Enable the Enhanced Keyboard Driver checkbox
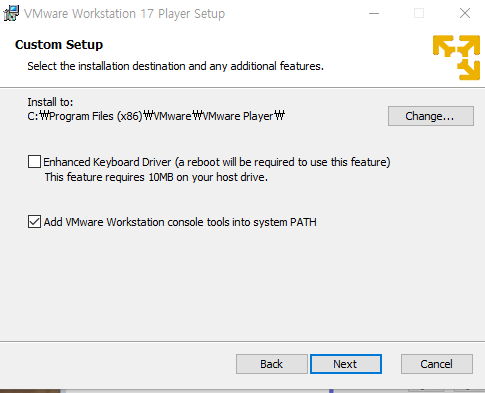 tap(34, 162)
